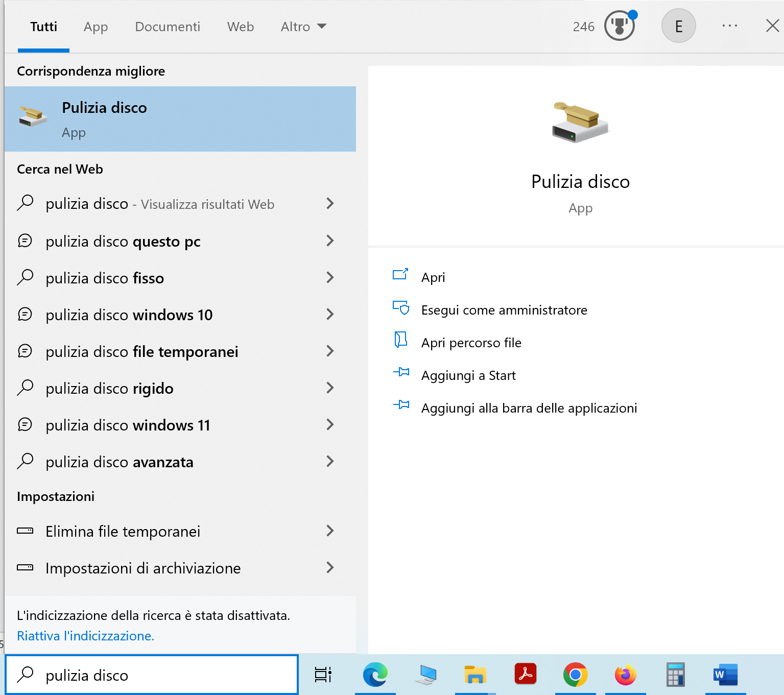Click Esegui come amministratore
Screen dimensions: 784x695
[x=504, y=310]
